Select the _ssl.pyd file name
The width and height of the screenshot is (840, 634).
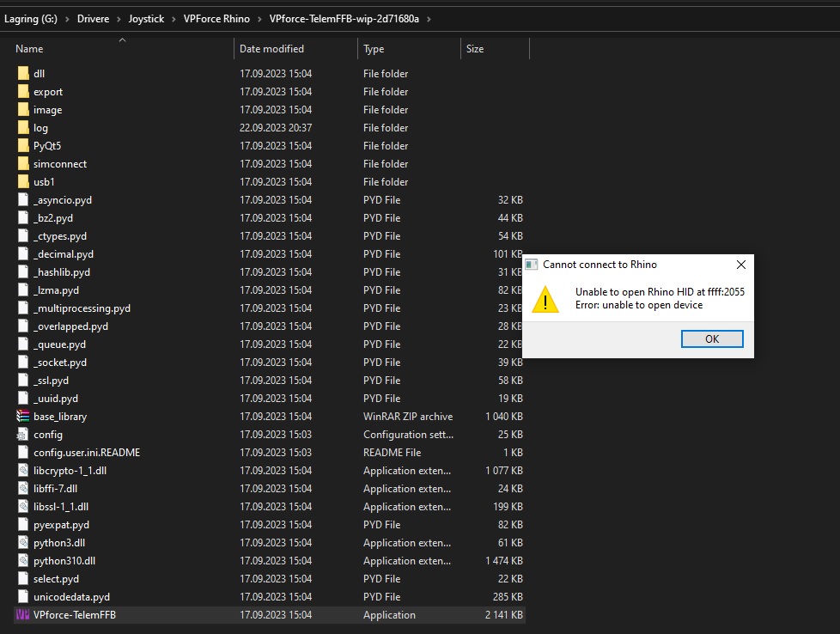[51, 380]
